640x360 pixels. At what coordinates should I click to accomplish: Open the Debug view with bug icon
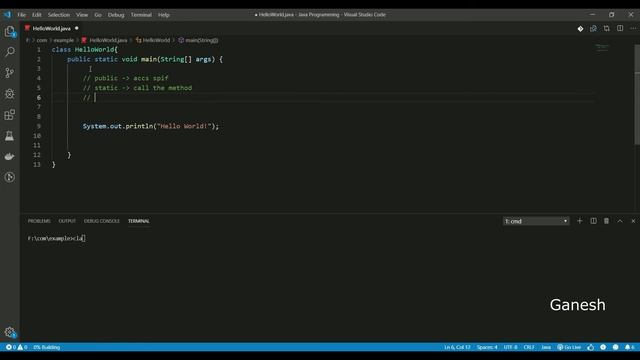coord(9,93)
